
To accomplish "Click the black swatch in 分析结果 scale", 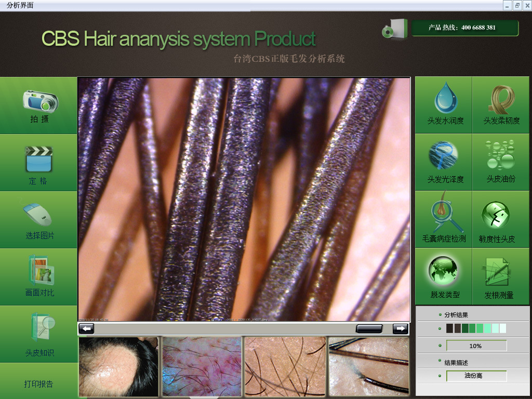I will click(449, 328).
